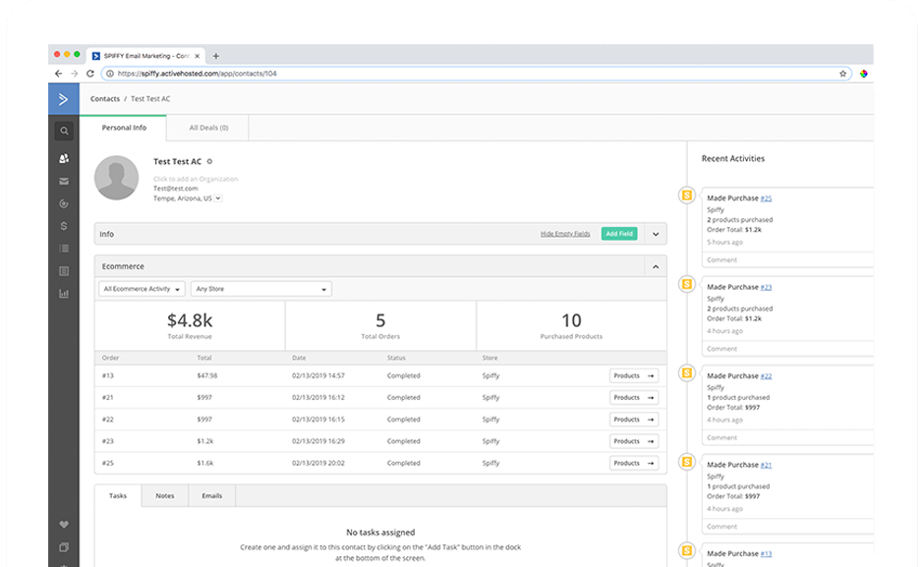Open the Campaigns envelope icon in sidebar

click(x=64, y=181)
